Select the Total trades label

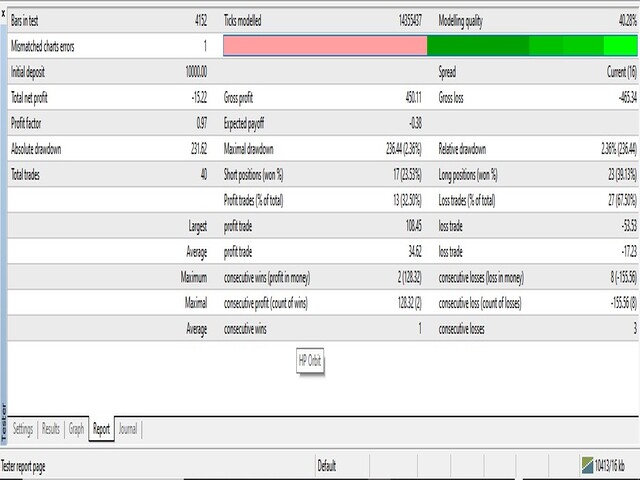pyautogui.click(x=25, y=175)
